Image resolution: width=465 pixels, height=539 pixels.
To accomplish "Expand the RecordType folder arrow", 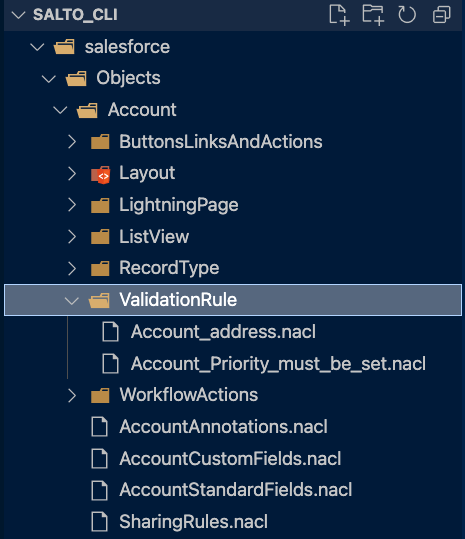I will (x=71, y=268).
